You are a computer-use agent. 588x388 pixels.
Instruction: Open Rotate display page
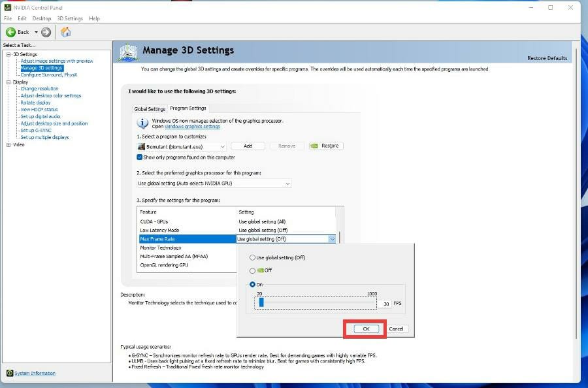click(35, 103)
